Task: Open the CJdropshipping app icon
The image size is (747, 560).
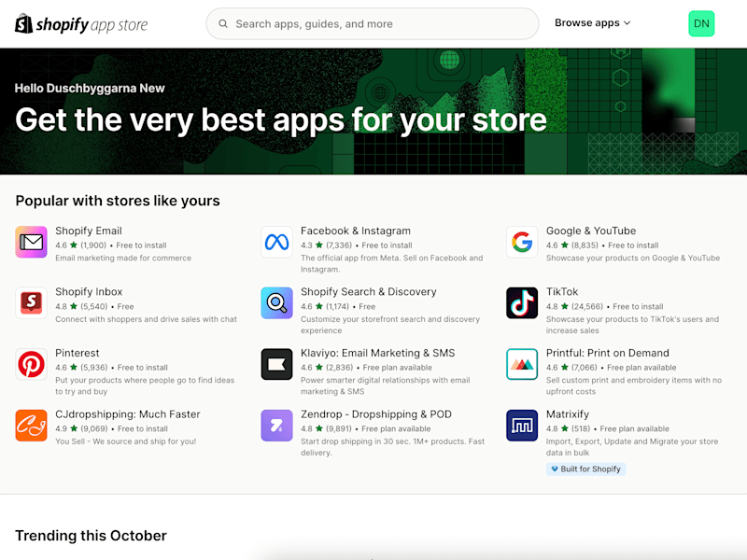Action: (x=31, y=426)
